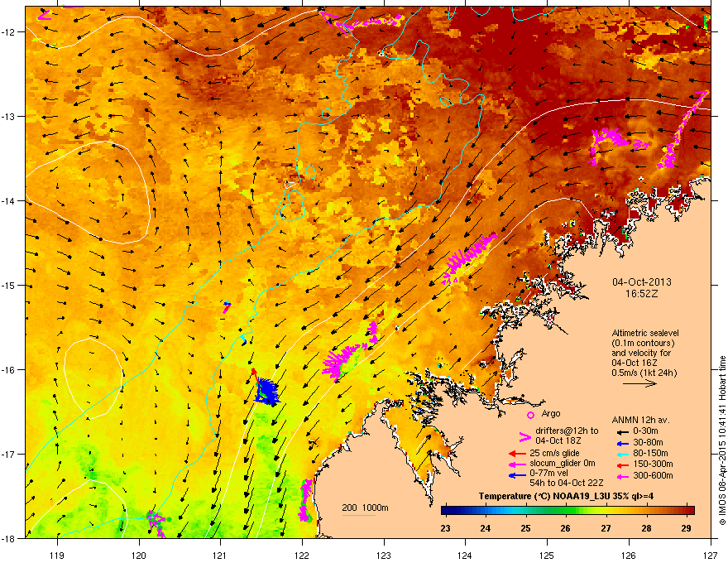This screenshot has width=728, height=563.
Task: Click the '80-150m' depth label
Action: [x=650, y=453]
